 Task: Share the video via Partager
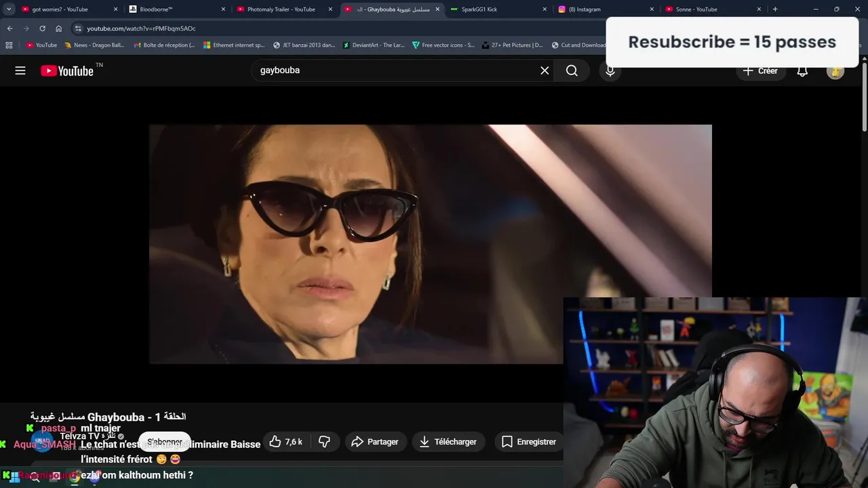[x=374, y=442]
